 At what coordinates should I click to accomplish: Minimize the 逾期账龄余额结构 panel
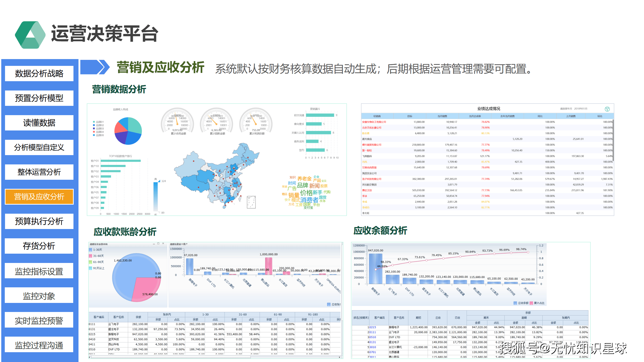[x=154, y=244]
